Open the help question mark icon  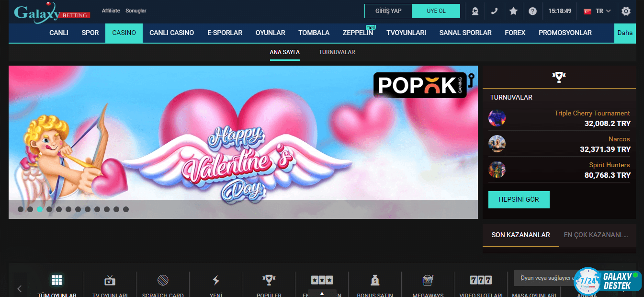tap(532, 11)
